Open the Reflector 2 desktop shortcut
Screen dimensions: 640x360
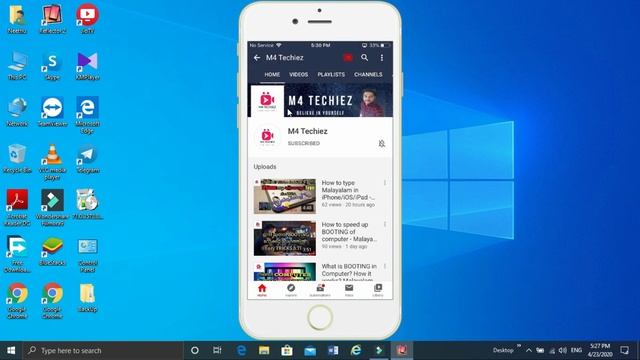click(x=52, y=18)
